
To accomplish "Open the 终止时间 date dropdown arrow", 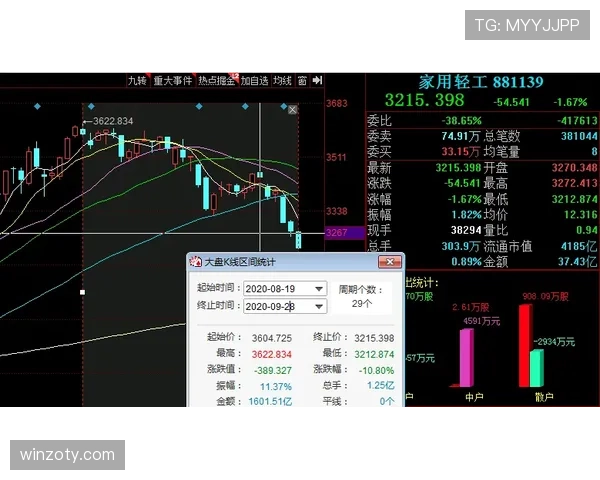I will [x=319, y=307].
